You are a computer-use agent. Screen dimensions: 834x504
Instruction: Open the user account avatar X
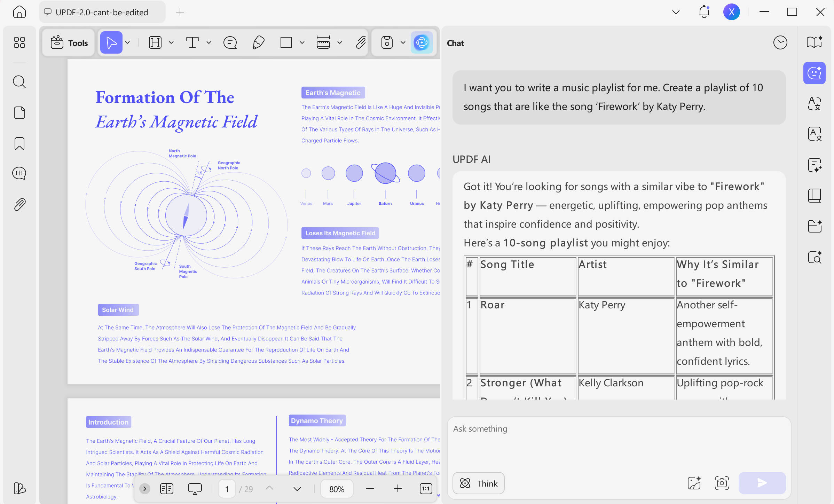(731, 12)
